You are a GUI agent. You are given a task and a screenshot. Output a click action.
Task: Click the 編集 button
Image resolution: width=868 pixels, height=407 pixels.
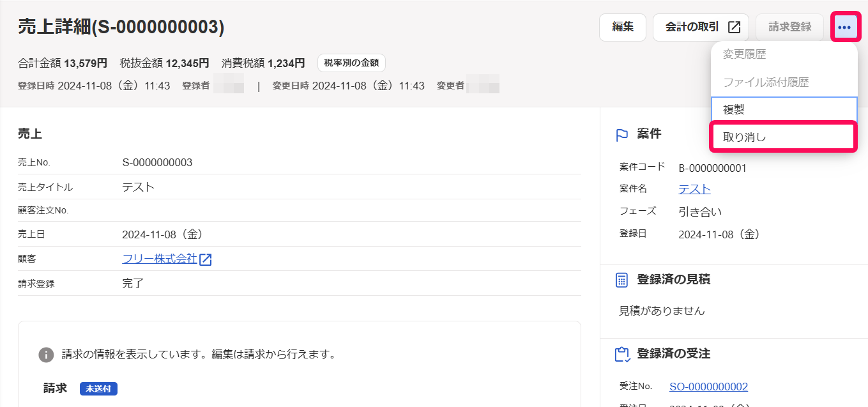point(623,27)
